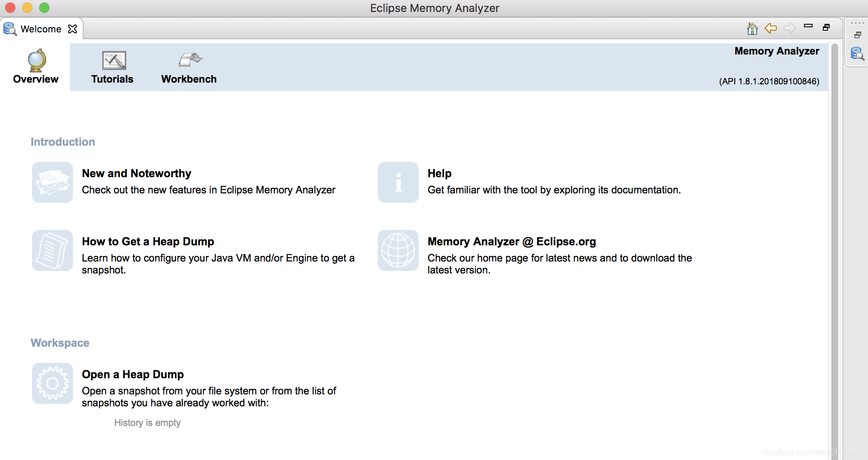Click the Memory Analyzer title in header
The image size is (868, 460).
pos(777,51)
